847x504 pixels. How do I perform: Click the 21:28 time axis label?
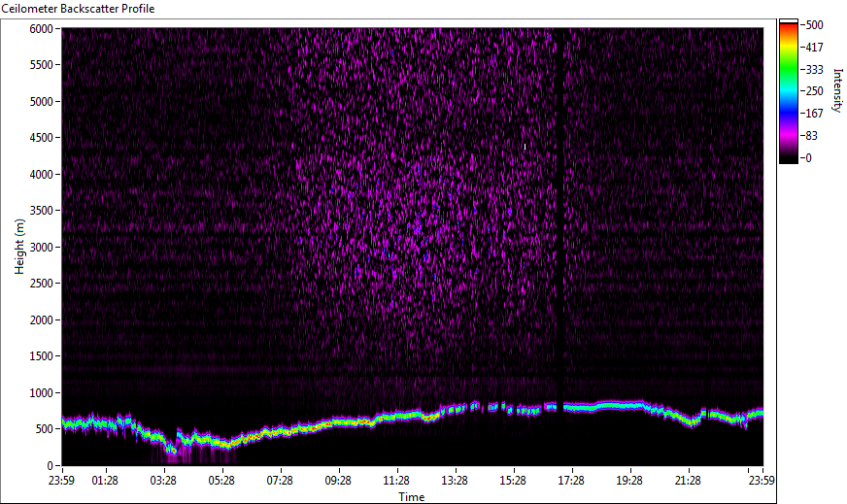click(688, 481)
